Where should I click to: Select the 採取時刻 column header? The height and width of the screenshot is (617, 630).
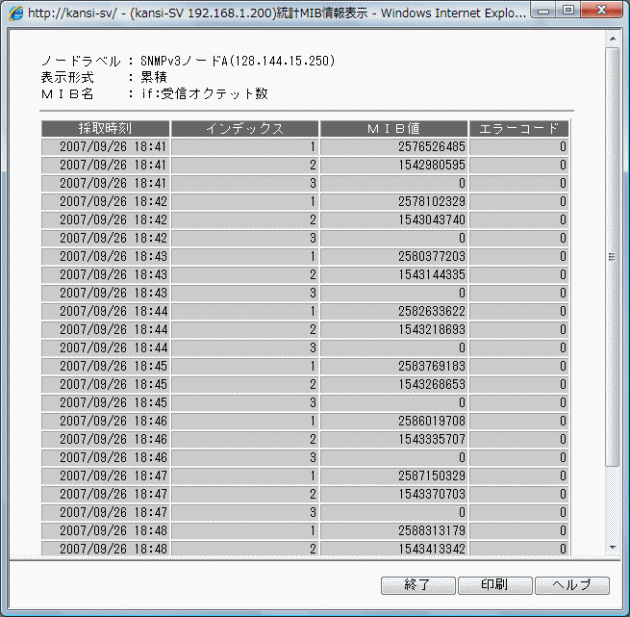point(105,129)
